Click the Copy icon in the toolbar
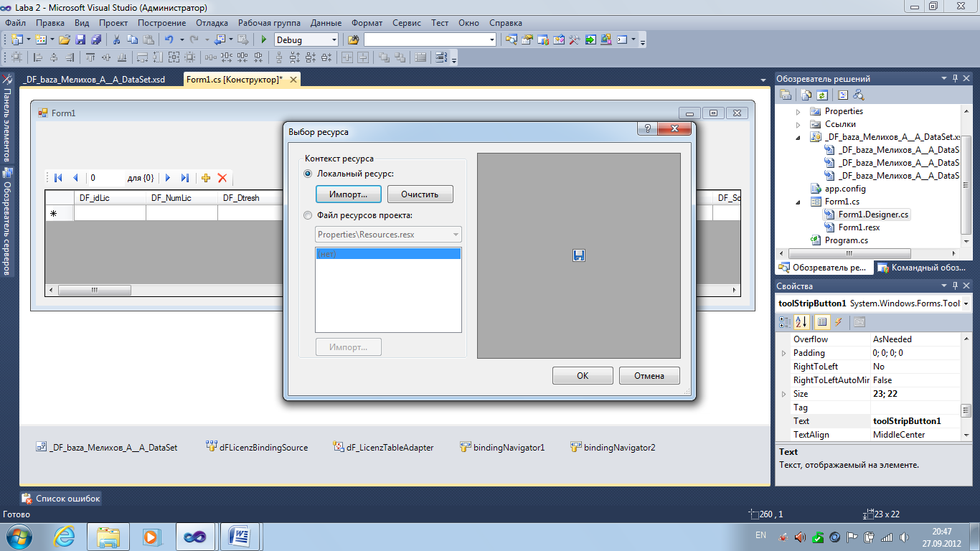 point(132,40)
